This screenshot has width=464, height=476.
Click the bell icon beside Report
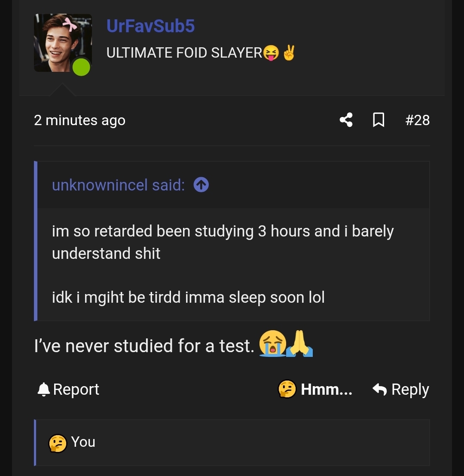click(43, 390)
